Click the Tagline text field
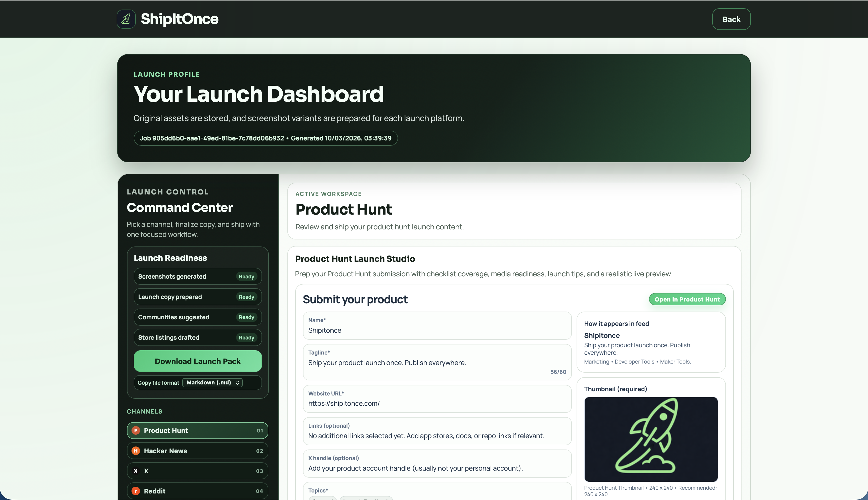868x500 pixels. point(437,363)
